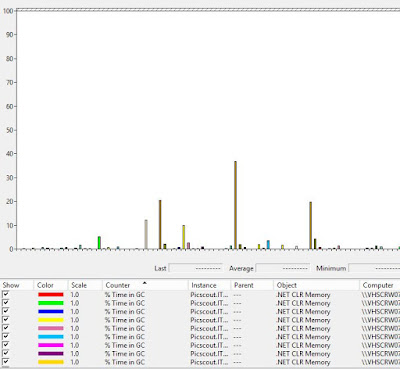Sort by the Scale column header
The height and width of the screenshot is (369, 400).
tap(85, 285)
